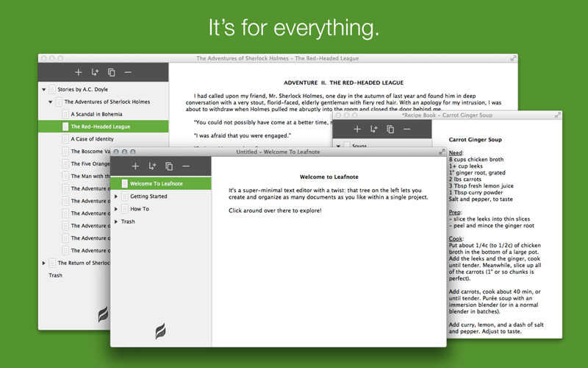The image size is (588, 368).
Task: Expand Trash in Welcome To Leafnote window
Action: (x=116, y=222)
